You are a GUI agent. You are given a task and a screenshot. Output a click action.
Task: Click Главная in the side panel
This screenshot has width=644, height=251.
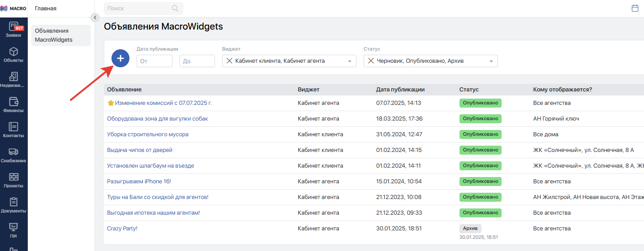coord(46,9)
